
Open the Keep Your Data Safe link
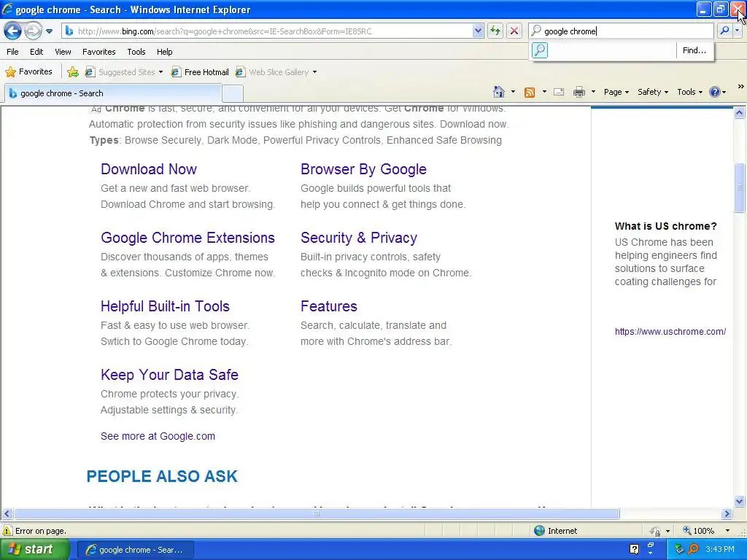169,375
